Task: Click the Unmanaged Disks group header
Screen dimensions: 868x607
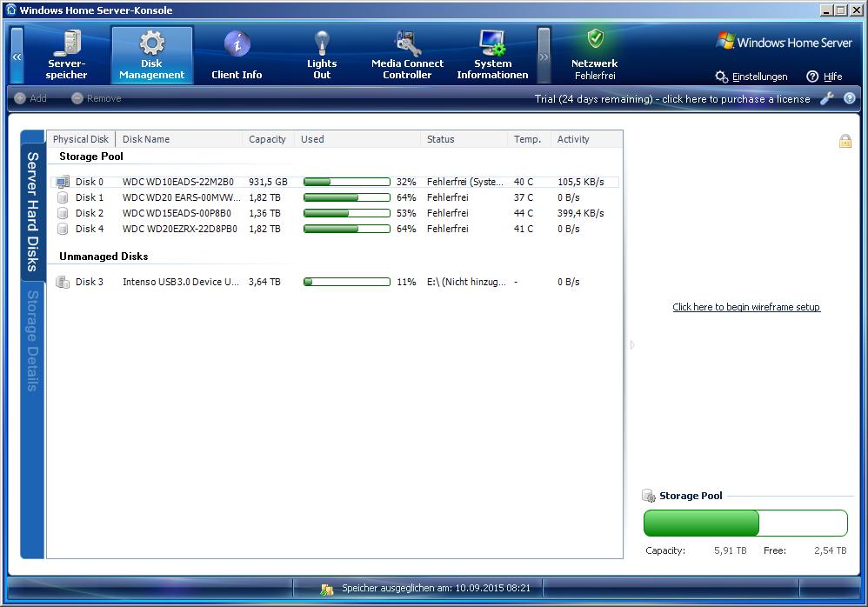Action: click(x=103, y=257)
